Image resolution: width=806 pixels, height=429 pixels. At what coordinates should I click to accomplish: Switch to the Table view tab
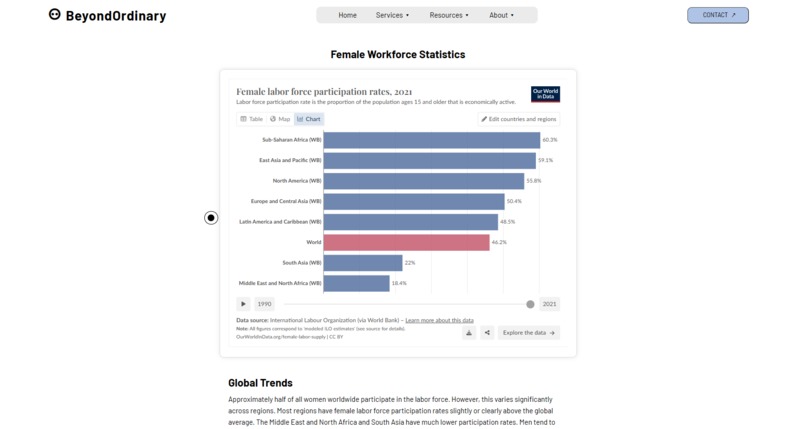(251, 119)
